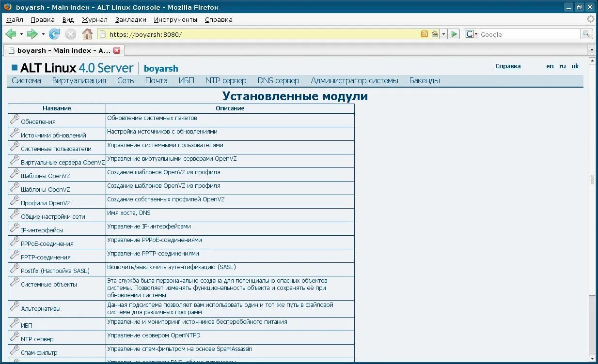Open NTP сервер in the blue navigation bar
The image size is (598, 364).
(226, 81)
